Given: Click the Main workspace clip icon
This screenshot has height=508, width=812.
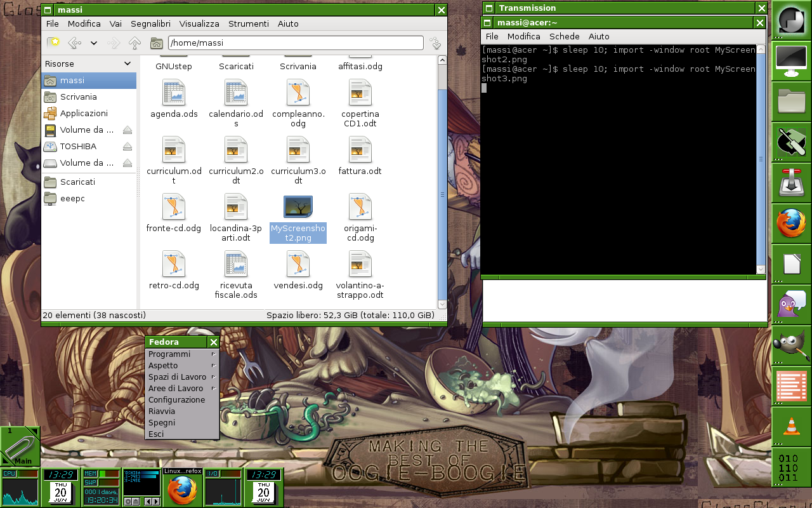Looking at the screenshot, I should (x=20, y=446).
